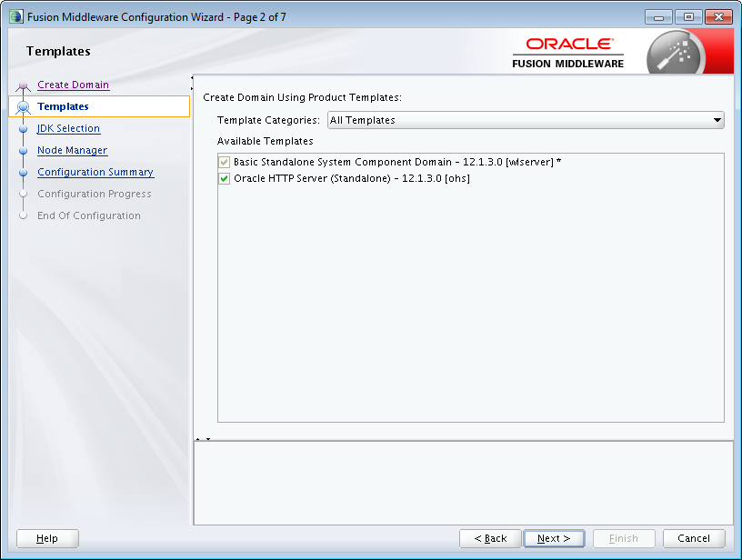Click the End Of Configuration step circle icon
The image size is (742, 560).
[23, 215]
